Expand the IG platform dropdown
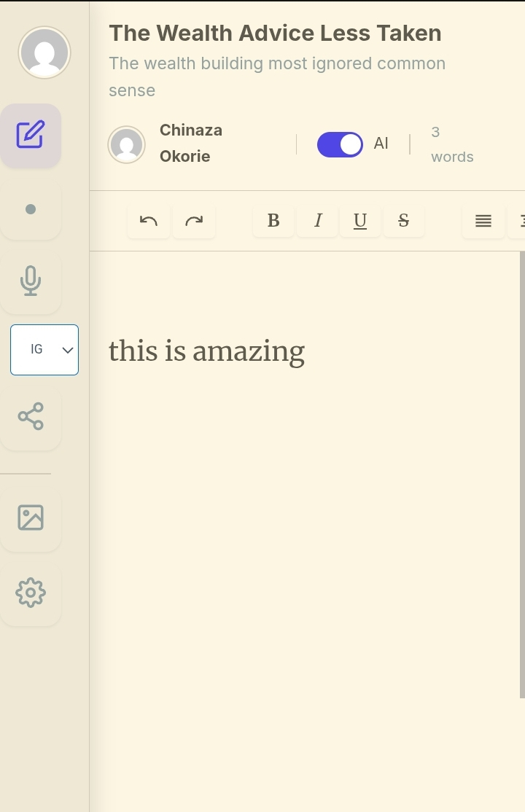The height and width of the screenshot is (812, 525). click(x=44, y=350)
